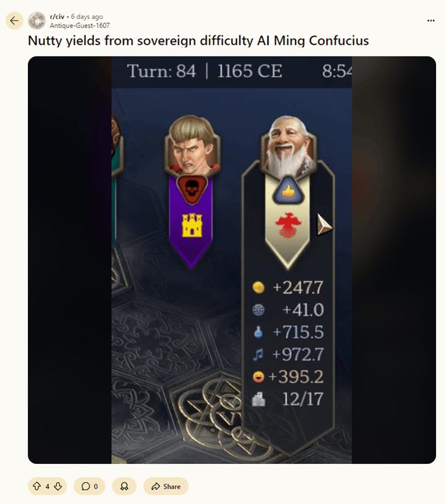Open the three-dot post options menu

pos(431,20)
